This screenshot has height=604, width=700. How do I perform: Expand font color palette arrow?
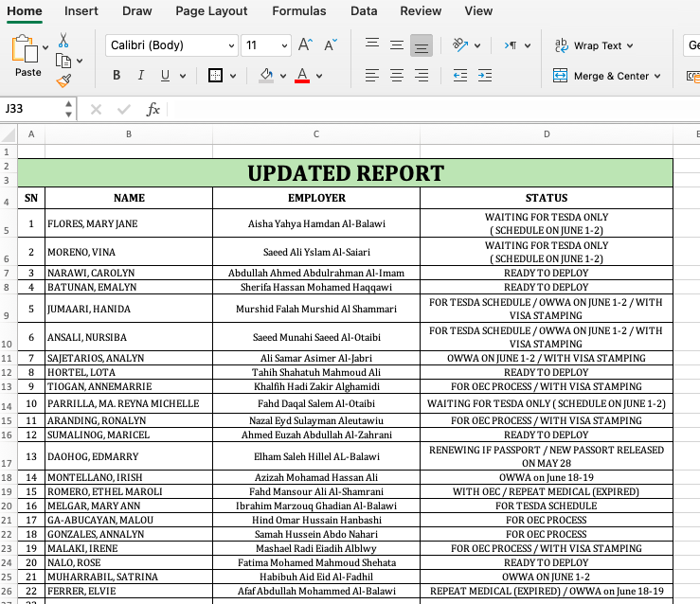[319, 76]
